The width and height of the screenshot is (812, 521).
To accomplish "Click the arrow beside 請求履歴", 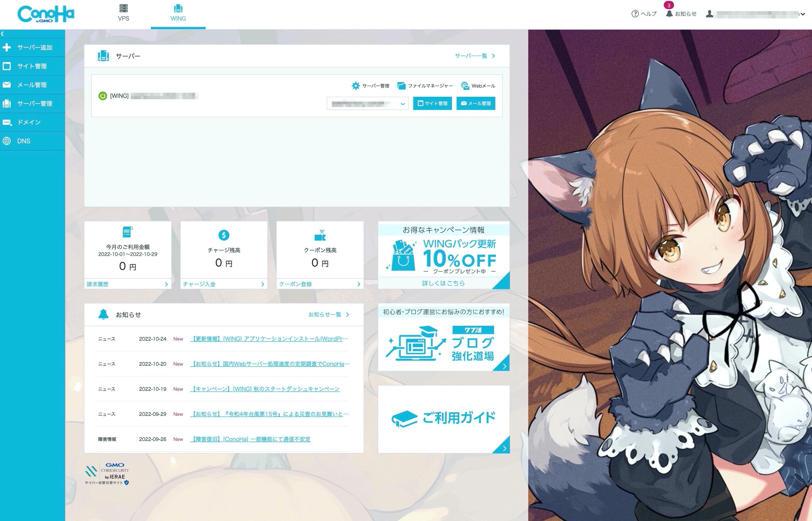I will click(166, 284).
